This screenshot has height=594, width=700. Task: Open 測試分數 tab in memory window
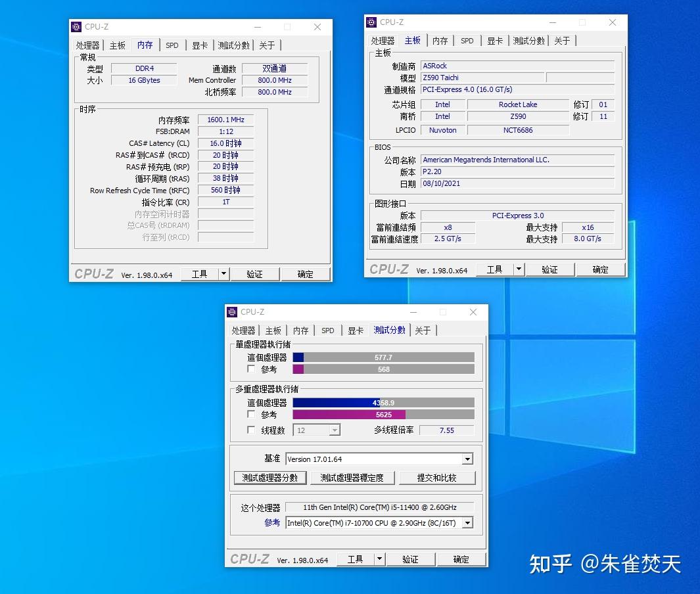click(233, 45)
